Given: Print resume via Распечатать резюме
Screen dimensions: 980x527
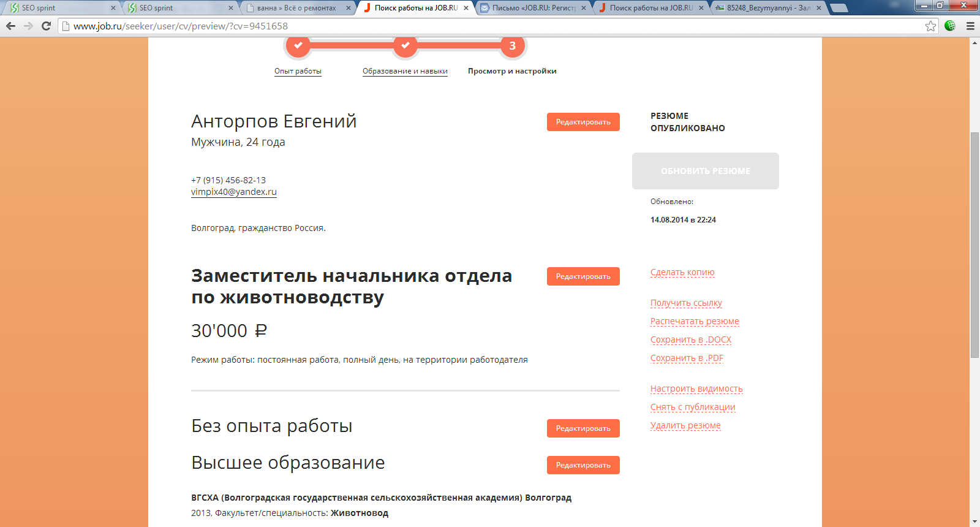Looking at the screenshot, I should pyautogui.click(x=695, y=322).
